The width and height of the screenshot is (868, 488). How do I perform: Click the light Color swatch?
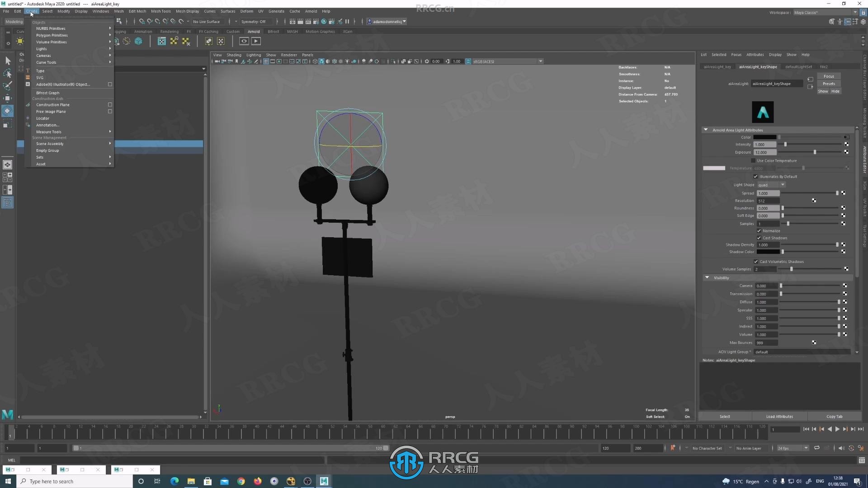pyautogui.click(x=765, y=137)
